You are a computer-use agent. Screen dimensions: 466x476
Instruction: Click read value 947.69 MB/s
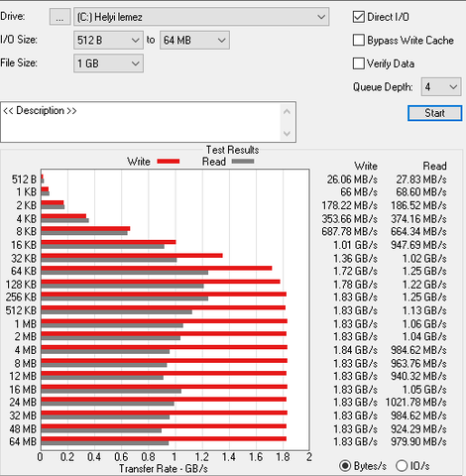[x=418, y=245]
